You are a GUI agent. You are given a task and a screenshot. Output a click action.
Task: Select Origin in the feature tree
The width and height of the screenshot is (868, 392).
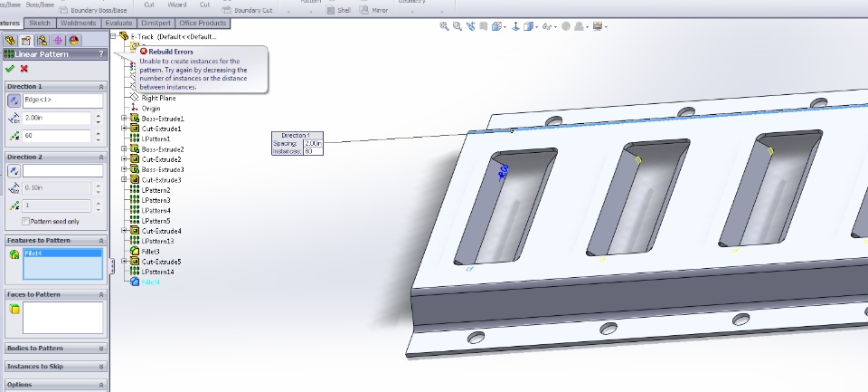151,108
